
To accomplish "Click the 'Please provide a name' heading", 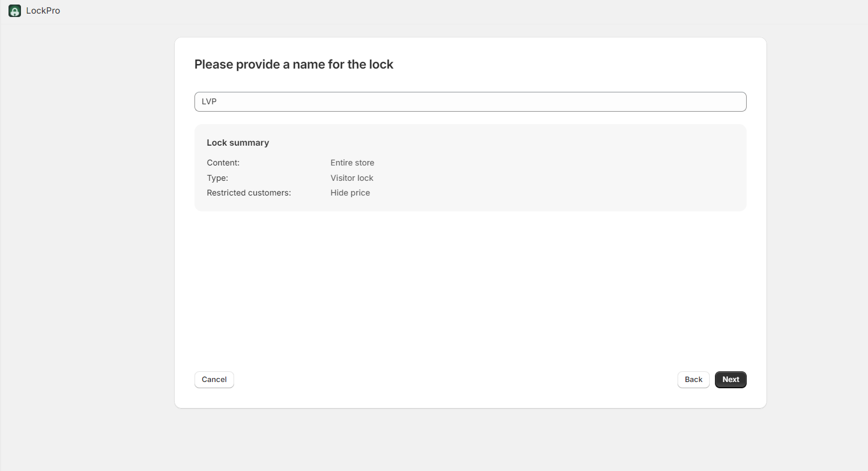I will pyautogui.click(x=294, y=65).
